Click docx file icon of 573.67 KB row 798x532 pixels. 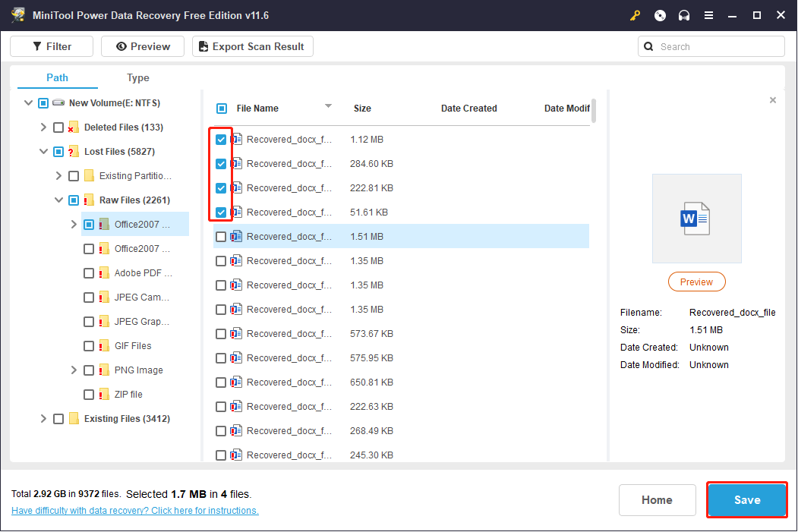(x=236, y=334)
